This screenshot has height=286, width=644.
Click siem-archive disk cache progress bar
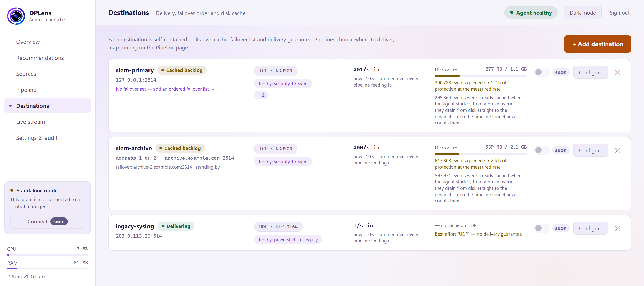pos(481,154)
